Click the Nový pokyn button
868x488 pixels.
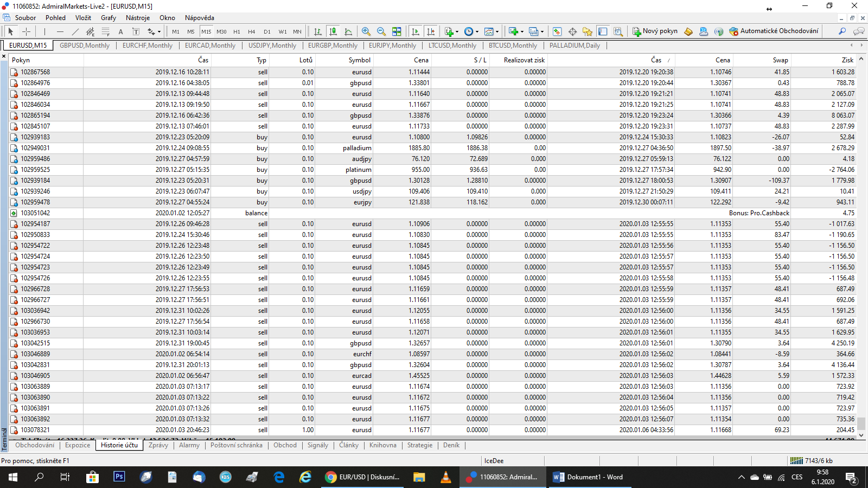[x=655, y=31]
